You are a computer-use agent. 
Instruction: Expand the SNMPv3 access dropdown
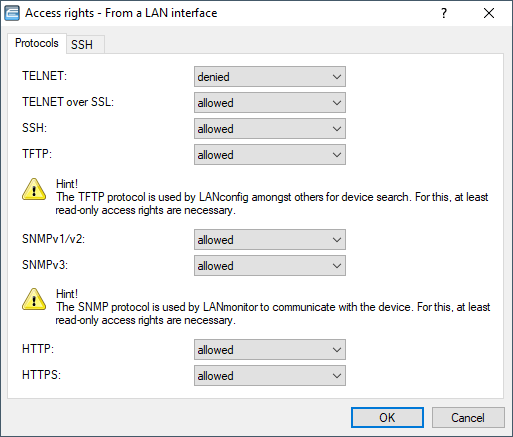tap(270, 266)
